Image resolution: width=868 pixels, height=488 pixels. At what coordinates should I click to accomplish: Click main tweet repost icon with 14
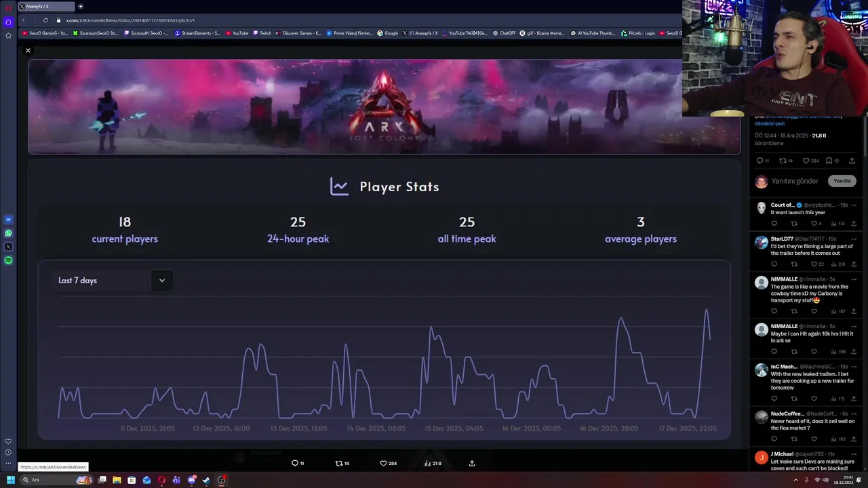click(x=786, y=161)
